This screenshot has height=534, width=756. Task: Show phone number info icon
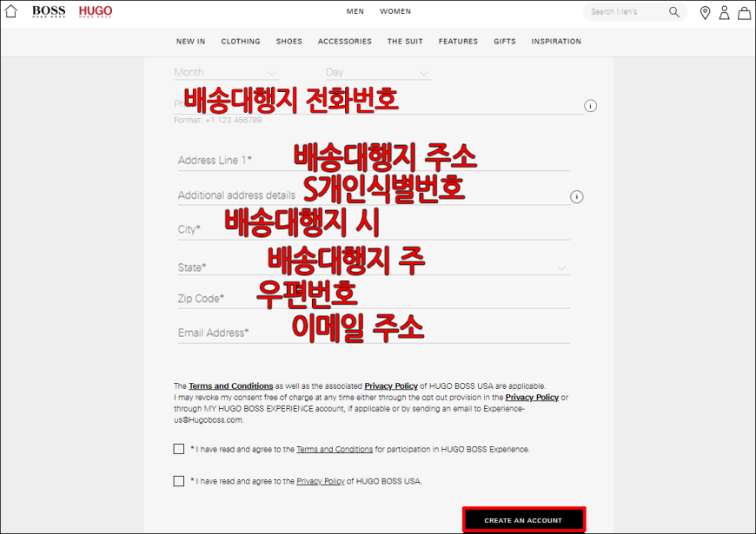click(x=591, y=106)
